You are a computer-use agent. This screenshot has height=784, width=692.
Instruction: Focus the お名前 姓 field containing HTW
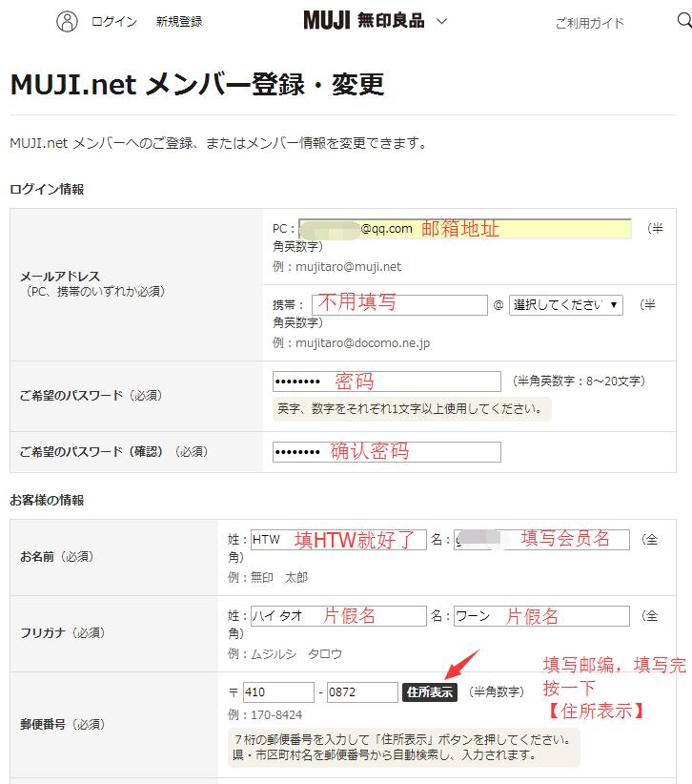(338, 540)
